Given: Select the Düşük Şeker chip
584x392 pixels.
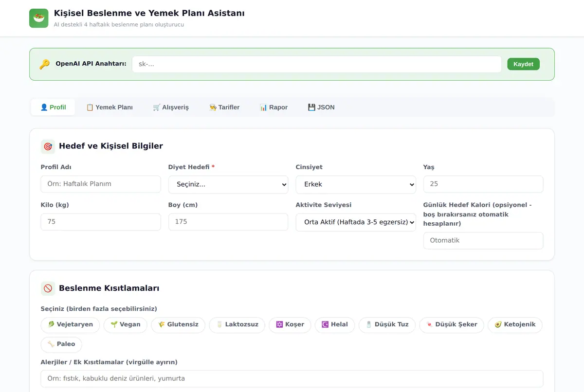Looking at the screenshot, I should tap(452, 325).
